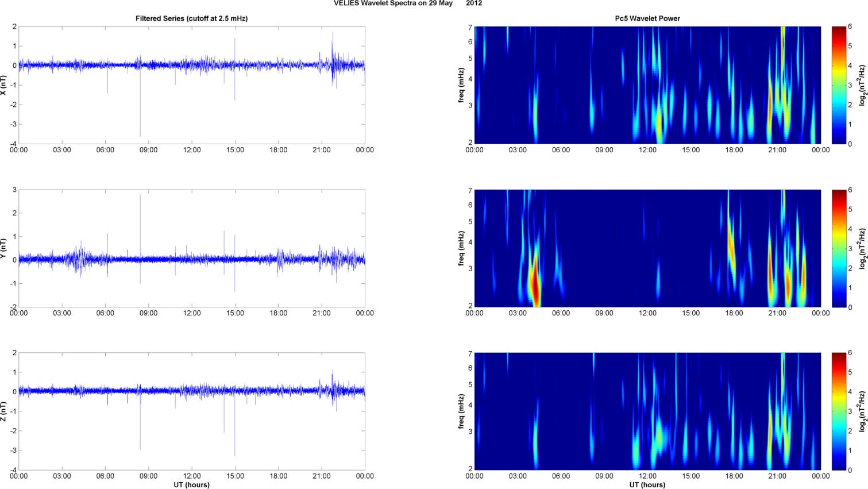The width and height of the screenshot is (868, 489).
Task: Click freq (mHz) label of bottom wavelet plot
Action: [x=461, y=411]
